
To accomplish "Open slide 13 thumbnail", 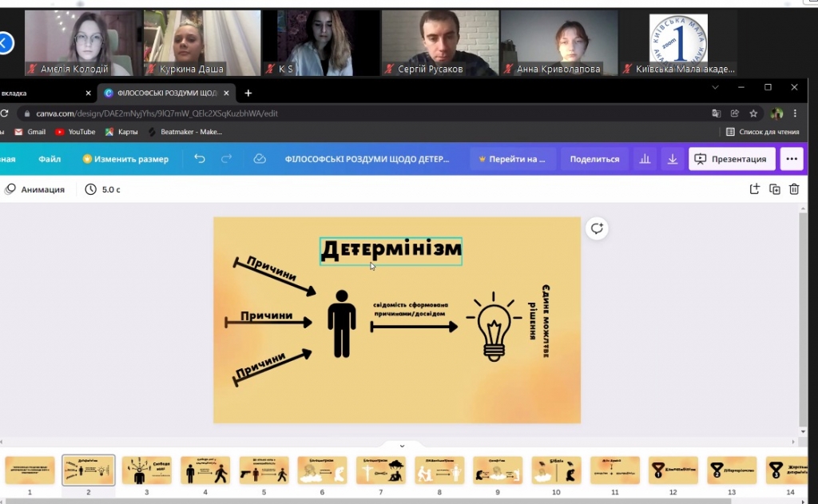I will click(732, 470).
